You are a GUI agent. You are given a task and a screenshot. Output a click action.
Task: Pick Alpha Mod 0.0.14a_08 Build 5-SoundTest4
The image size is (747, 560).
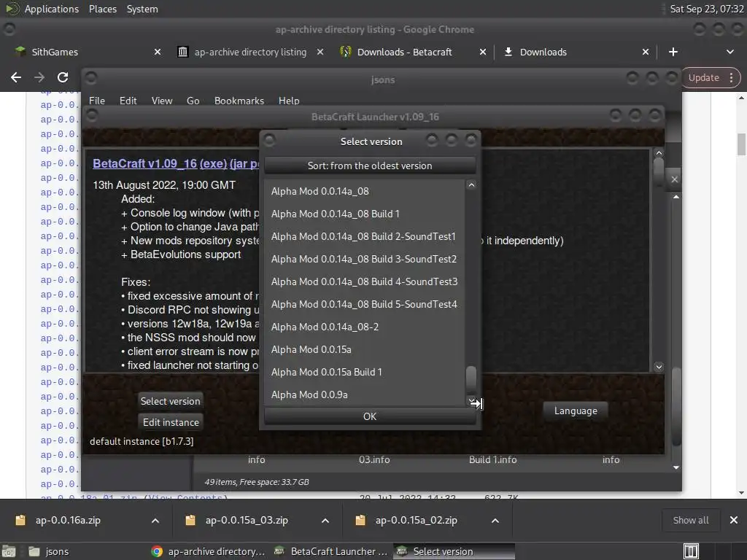365,304
